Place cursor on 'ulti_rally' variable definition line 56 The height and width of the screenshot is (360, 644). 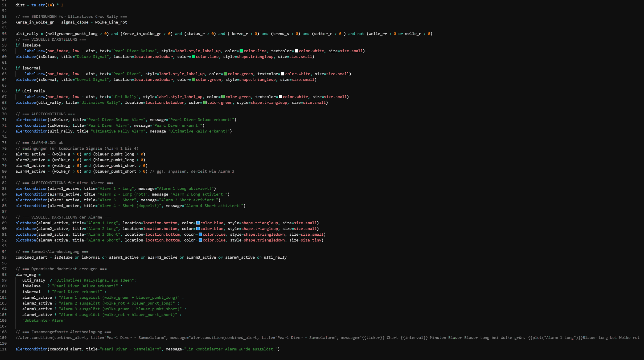coord(27,34)
